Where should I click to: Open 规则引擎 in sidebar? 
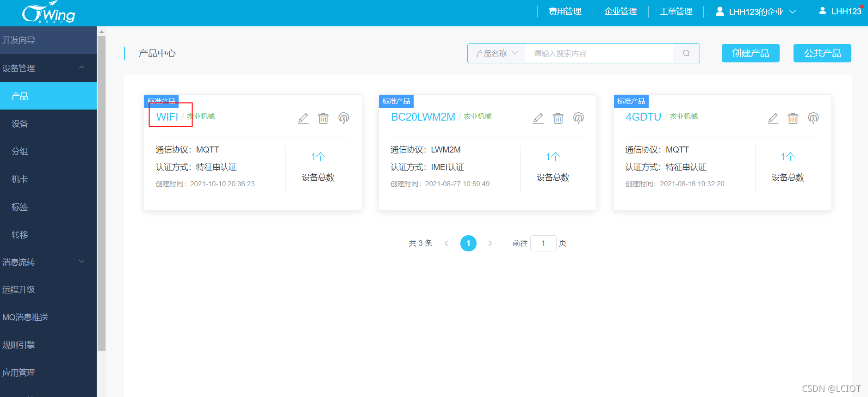[48, 345]
